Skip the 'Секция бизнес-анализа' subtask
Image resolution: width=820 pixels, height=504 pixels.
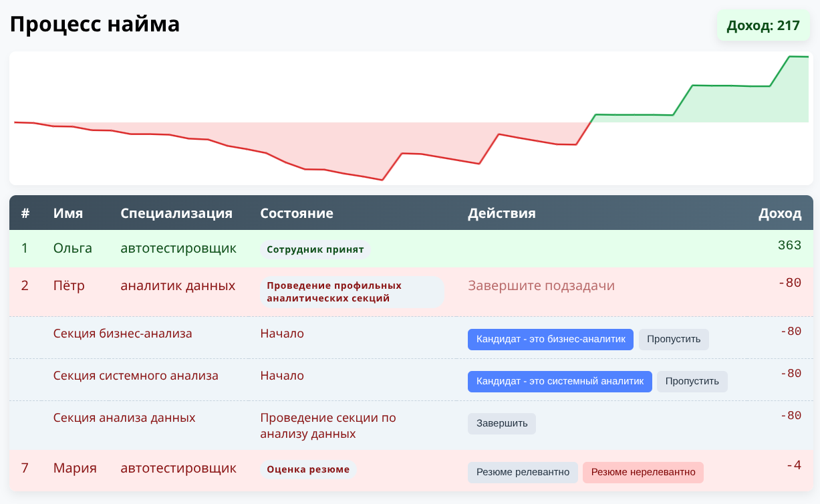coord(674,339)
